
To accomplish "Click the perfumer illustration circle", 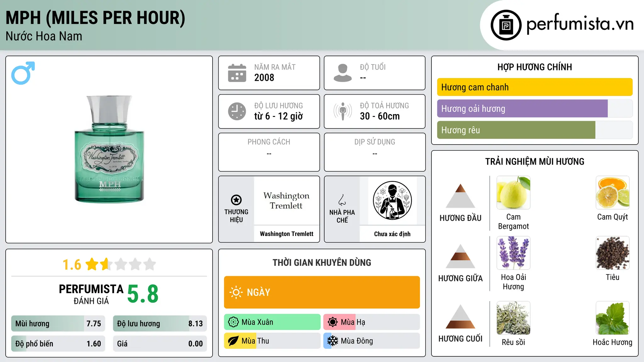I will [x=392, y=200].
